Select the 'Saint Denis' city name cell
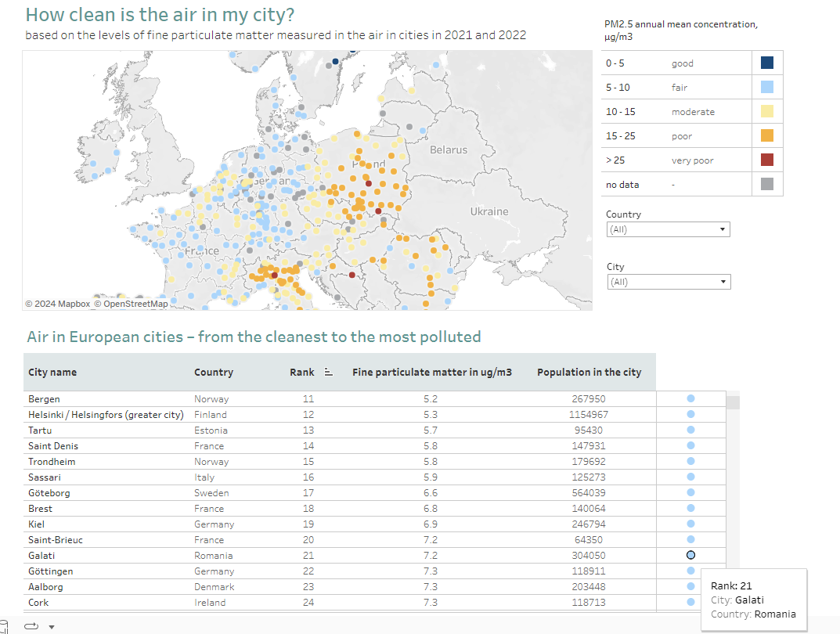Screen dimensions: 840x634 (53, 446)
